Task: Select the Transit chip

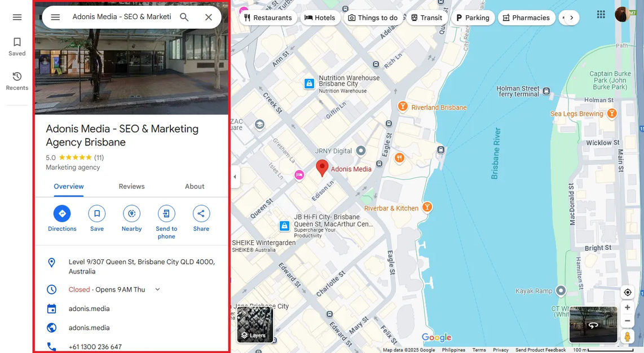Action: pyautogui.click(x=427, y=17)
